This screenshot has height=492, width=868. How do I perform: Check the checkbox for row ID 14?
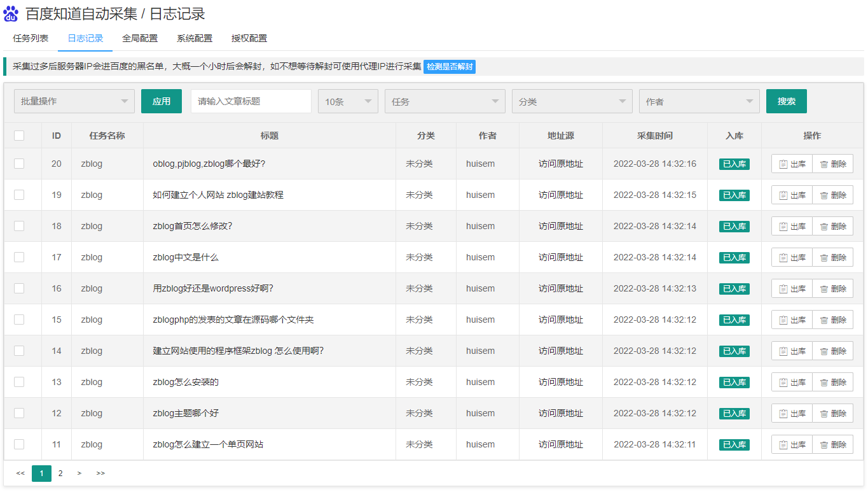tap(19, 351)
